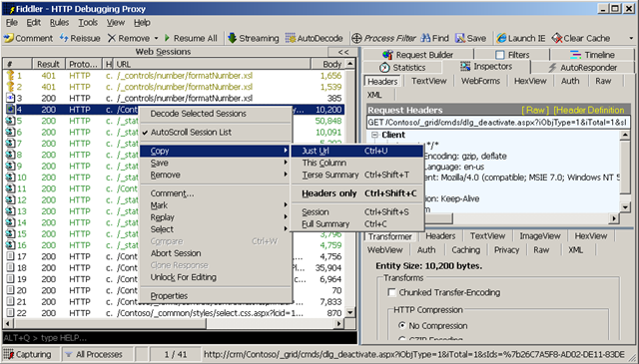The width and height of the screenshot is (639, 364).
Task: Open the Remove dropdown arrow in toolbar
Action: pos(156,38)
